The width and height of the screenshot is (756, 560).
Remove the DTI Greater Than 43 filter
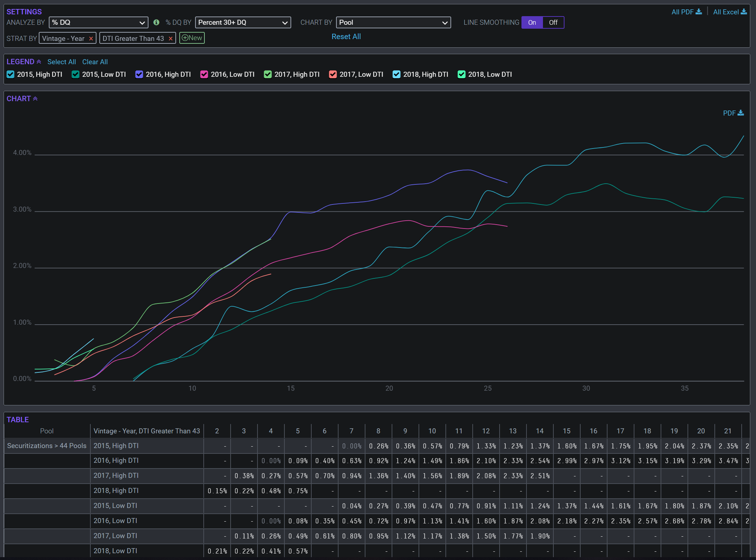(171, 38)
